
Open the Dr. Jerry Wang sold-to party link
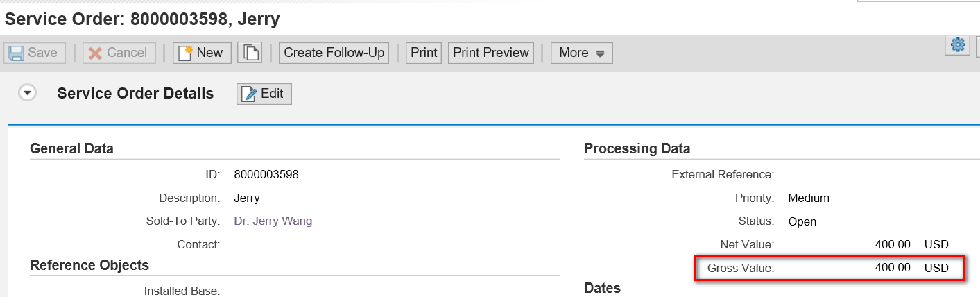273,221
